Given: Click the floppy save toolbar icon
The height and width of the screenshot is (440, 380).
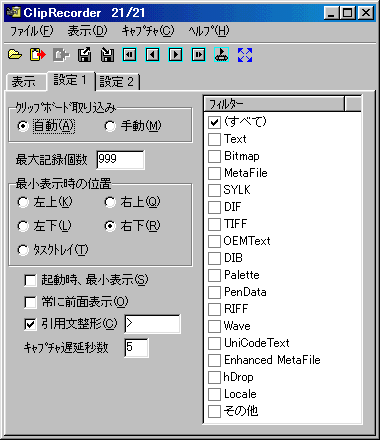Looking at the screenshot, I should (107, 55).
